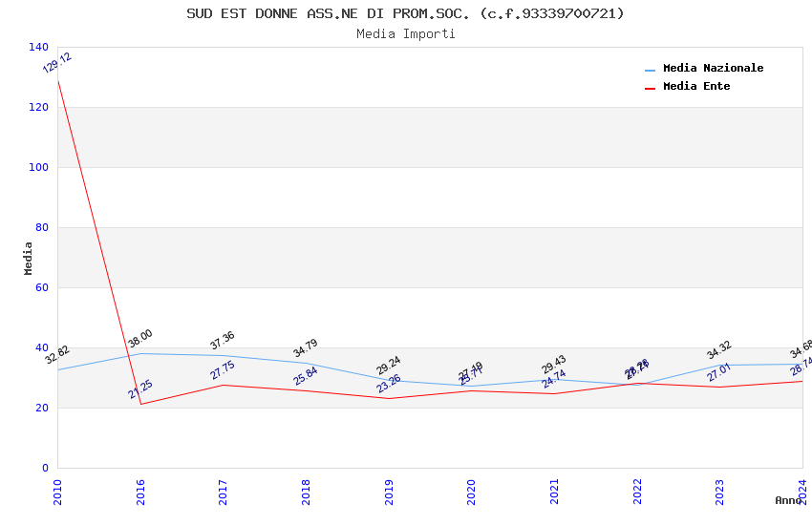The image size is (812, 525).
Task: Click the 2019 x-axis year label
Action: coord(389,492)
